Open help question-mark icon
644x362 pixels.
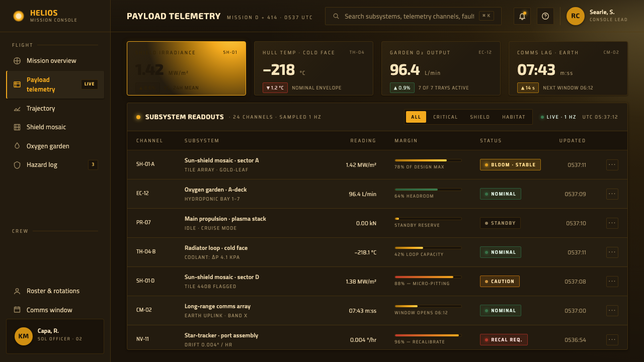(545, 16)
